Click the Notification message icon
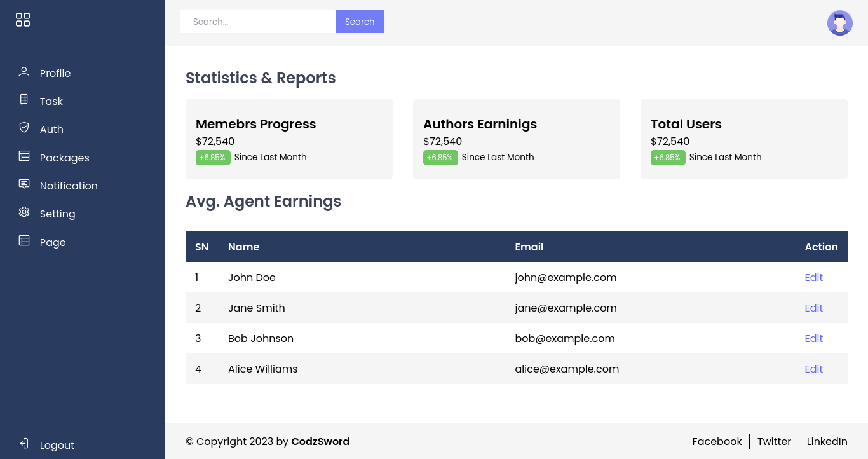This screenshot has height=459, width=868. tap(24, 184)
